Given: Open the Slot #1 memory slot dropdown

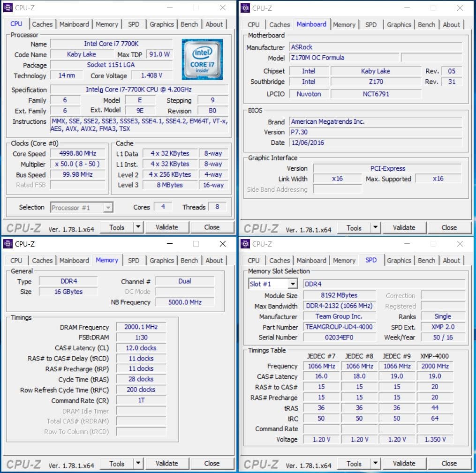Looking at the screenshot, I should tap(293, 284).
